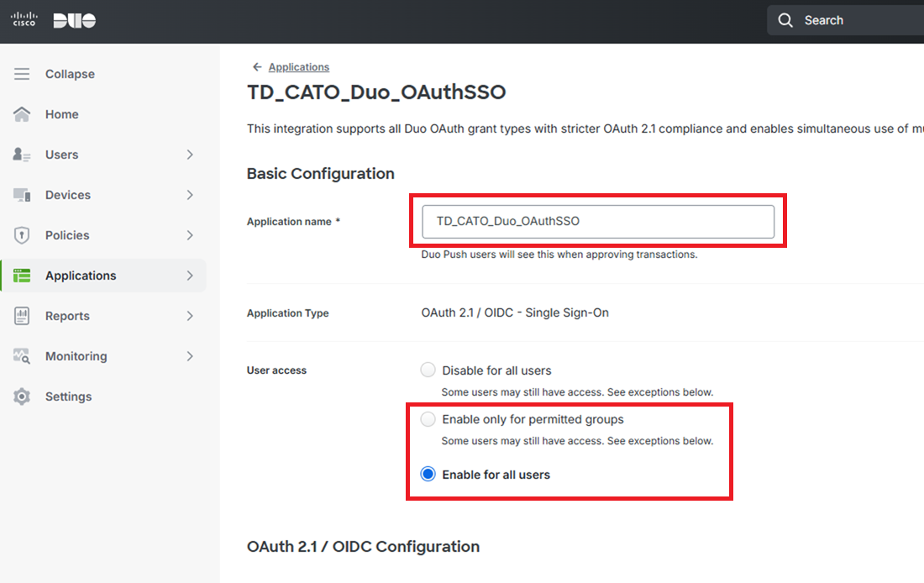Click the Cisco logo in header

click(x=24, y=19)
